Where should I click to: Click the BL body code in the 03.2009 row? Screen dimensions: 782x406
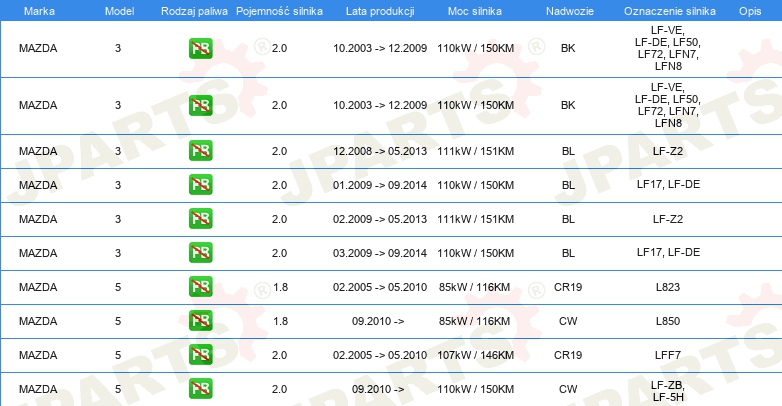(568, 253)
